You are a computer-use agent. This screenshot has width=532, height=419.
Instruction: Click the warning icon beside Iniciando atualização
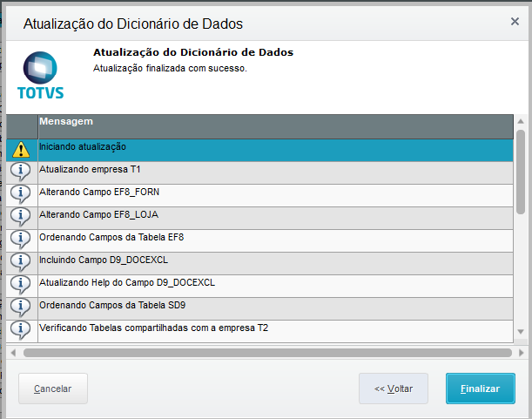[x=21, y=149]
